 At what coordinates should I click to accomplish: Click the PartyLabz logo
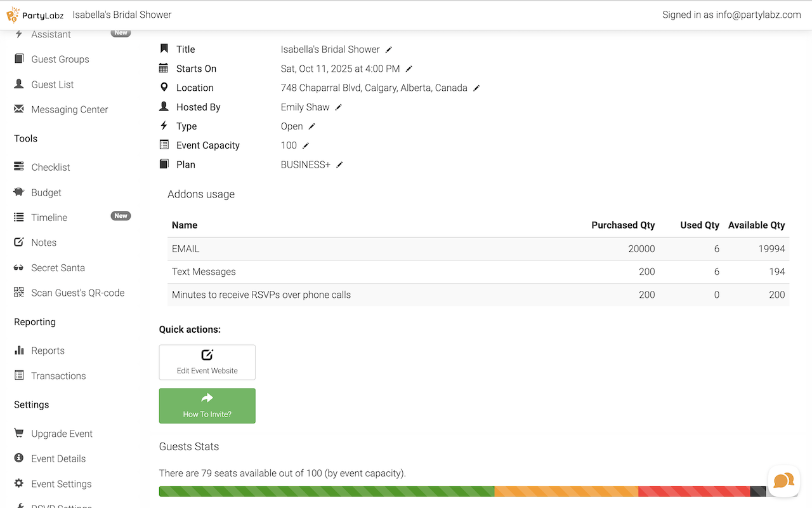tap(36, 15)
